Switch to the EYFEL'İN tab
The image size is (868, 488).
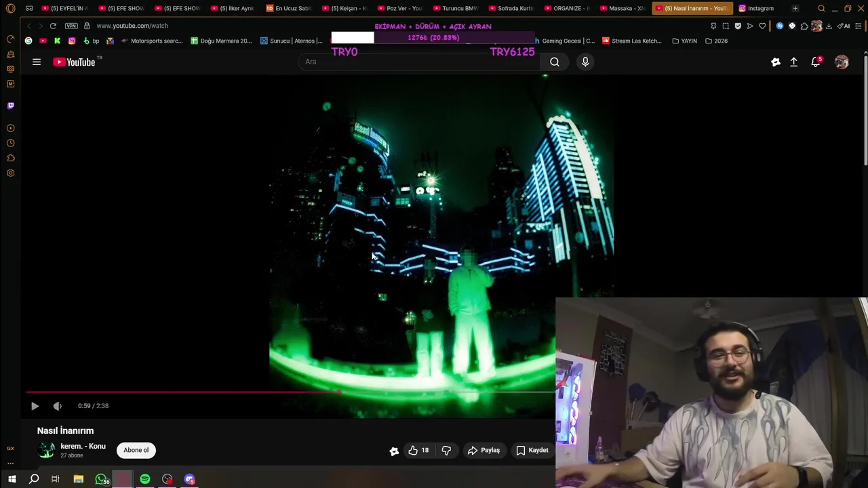[64, 8]
